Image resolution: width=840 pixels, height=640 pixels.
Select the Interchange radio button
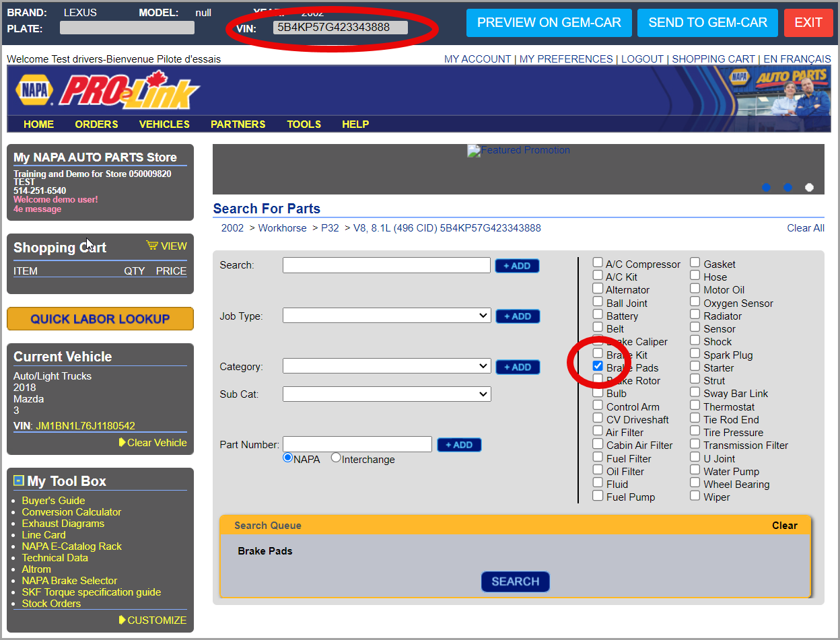pyautogui.click(x=336, y=458)
